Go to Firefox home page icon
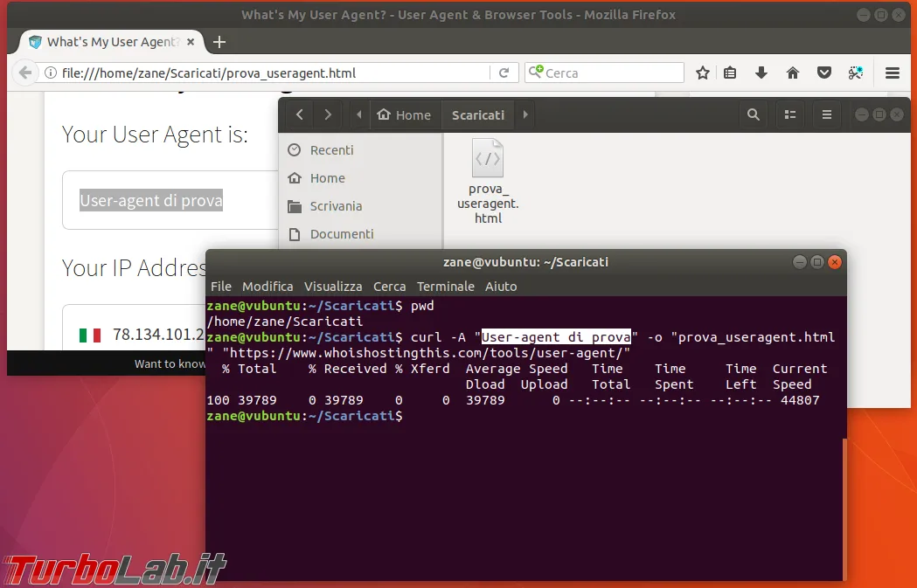 [793, 73]
